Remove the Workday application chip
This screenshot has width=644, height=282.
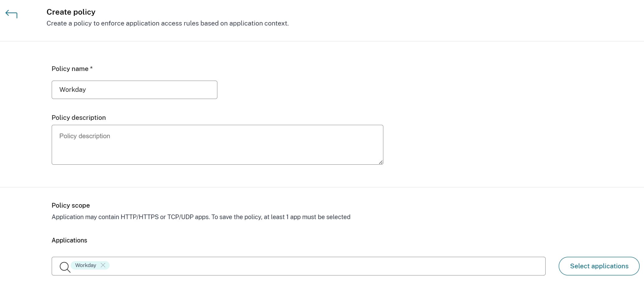pos(103,265)
